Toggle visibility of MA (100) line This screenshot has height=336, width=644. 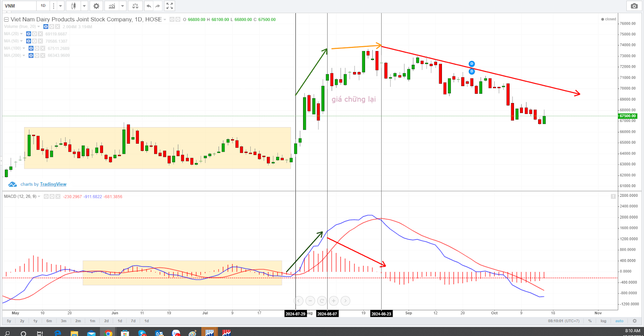click(31, 48)
